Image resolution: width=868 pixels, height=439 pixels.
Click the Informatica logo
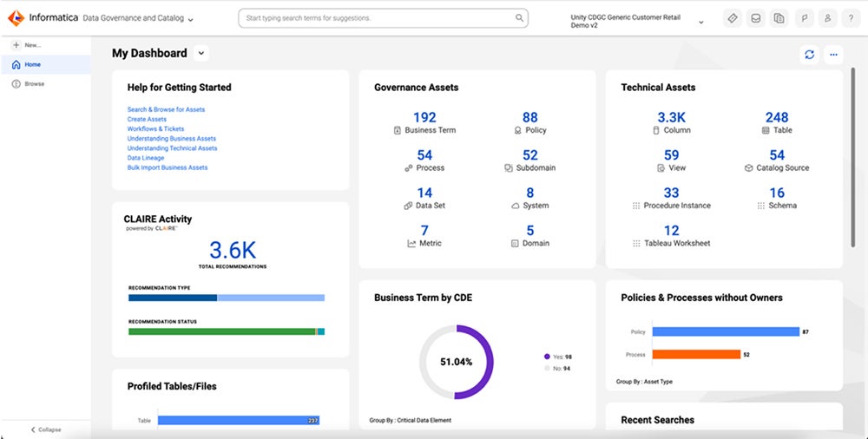[x=16, y=18]
